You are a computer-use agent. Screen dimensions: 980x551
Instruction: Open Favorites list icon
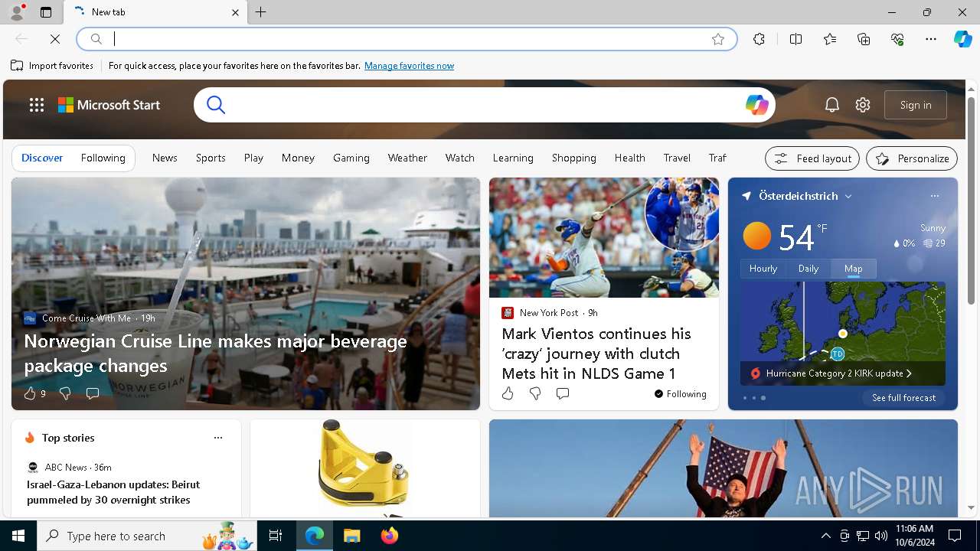tap(830, 39)
